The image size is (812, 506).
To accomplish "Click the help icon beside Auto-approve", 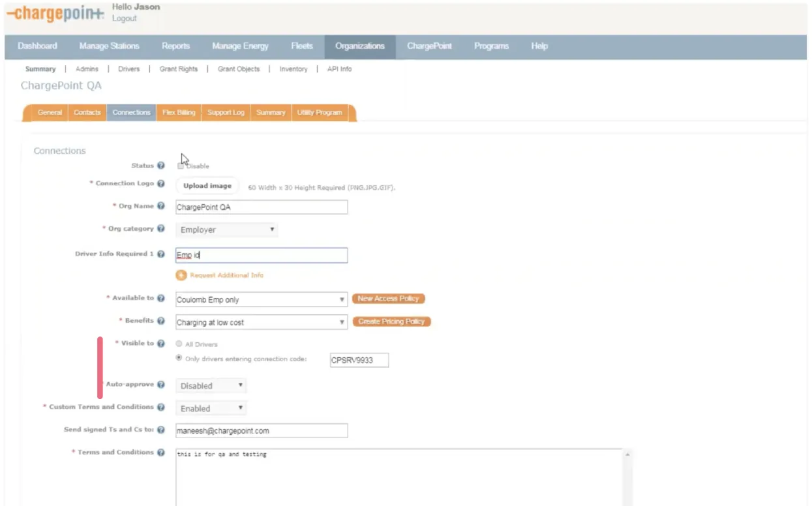I will coord(160,385).
